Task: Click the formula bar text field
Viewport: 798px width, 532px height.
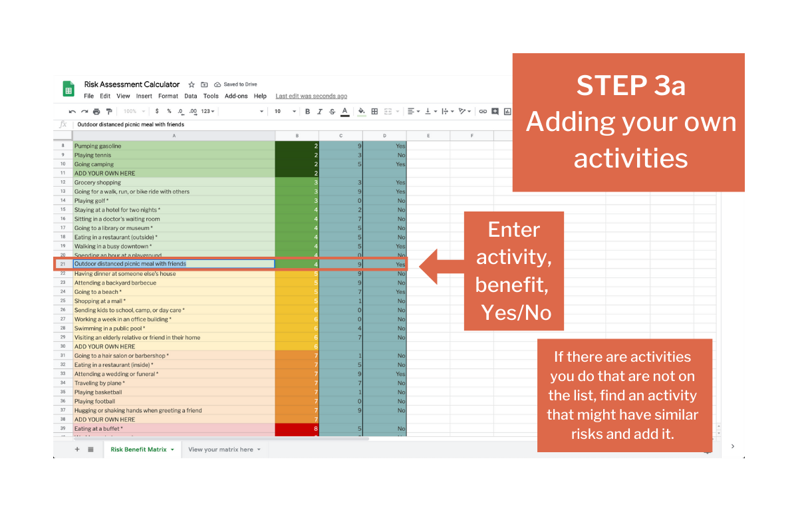Action: [x=266, y=124]
